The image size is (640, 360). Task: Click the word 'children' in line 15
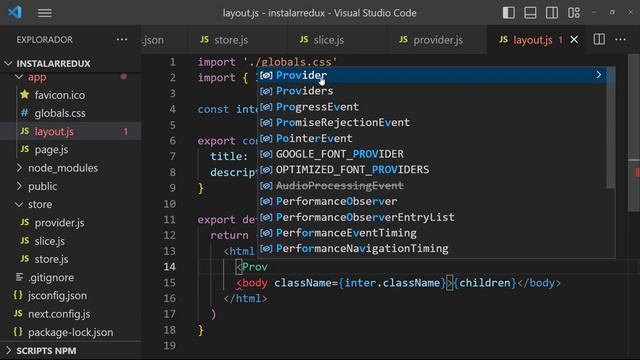click(x=484, y=283)
